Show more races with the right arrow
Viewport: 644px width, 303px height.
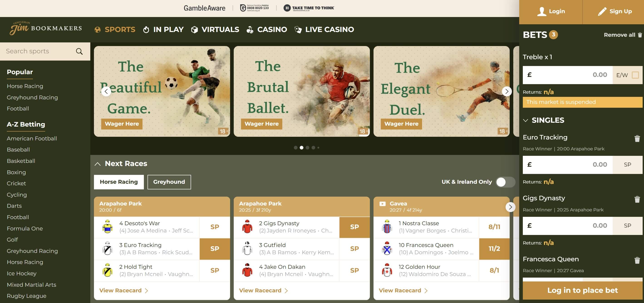(510, 207)
